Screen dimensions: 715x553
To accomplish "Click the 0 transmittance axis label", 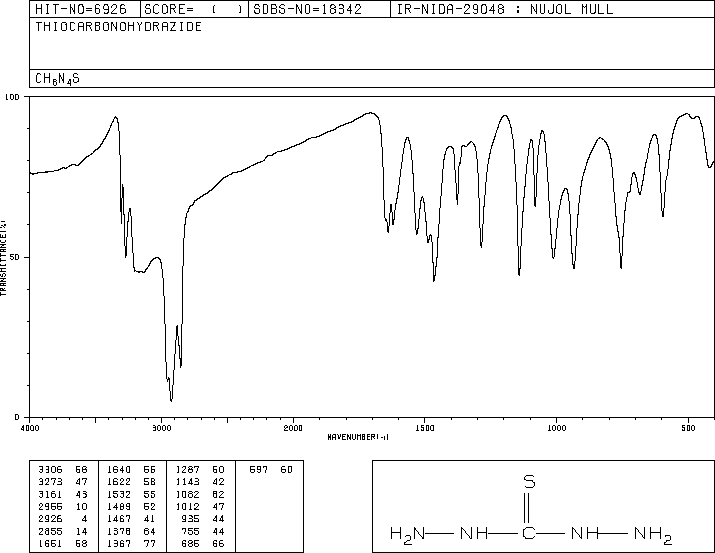I will [x=17, y=417].
